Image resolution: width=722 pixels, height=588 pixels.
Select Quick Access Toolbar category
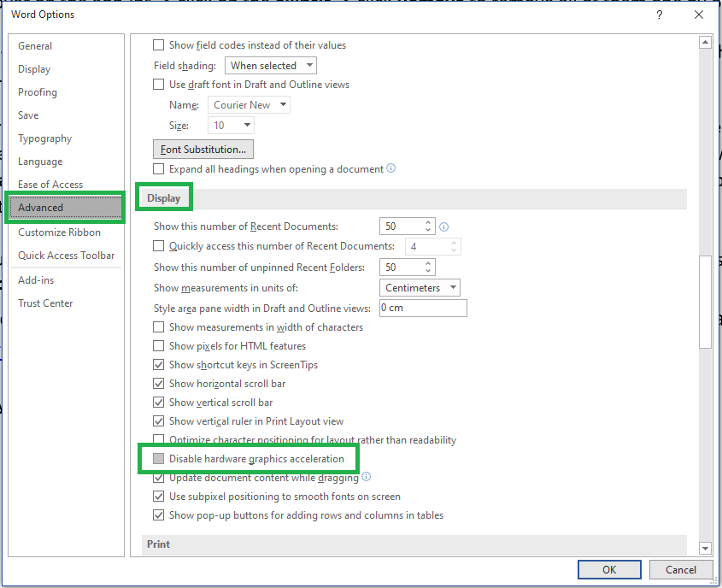(66, 256)
